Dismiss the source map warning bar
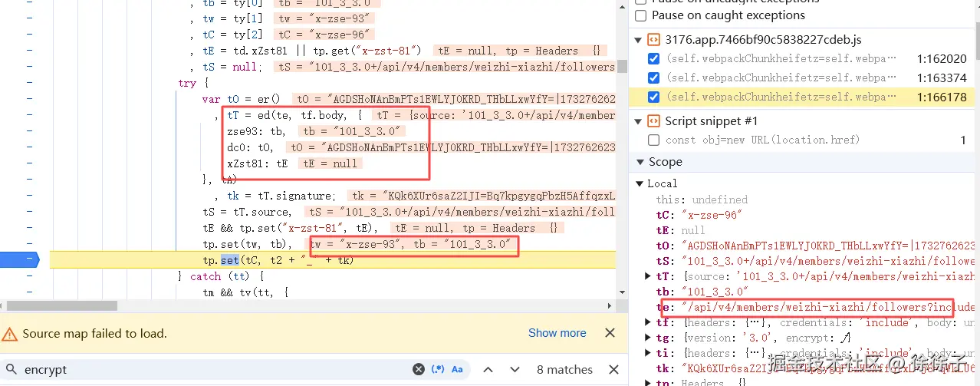Screen dimensions: 980x386 pyautogui.click(x=610, y=333)
